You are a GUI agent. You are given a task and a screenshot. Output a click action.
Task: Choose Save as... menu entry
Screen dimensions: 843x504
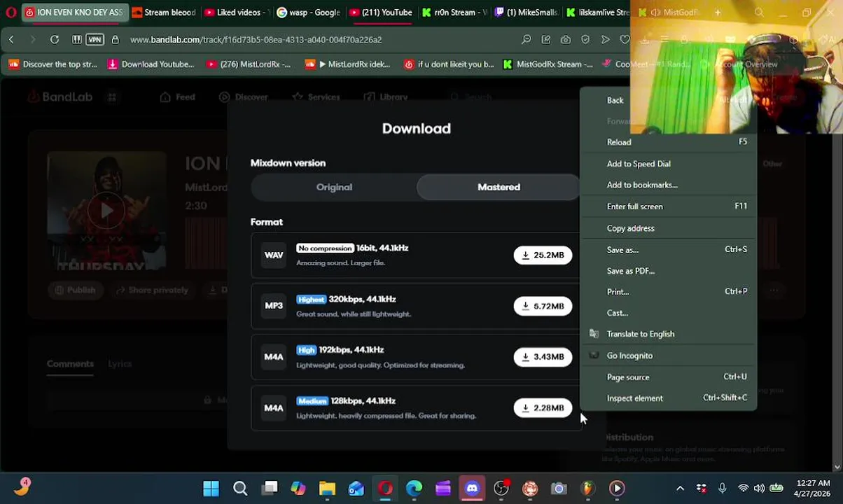[x=668, y=250]
